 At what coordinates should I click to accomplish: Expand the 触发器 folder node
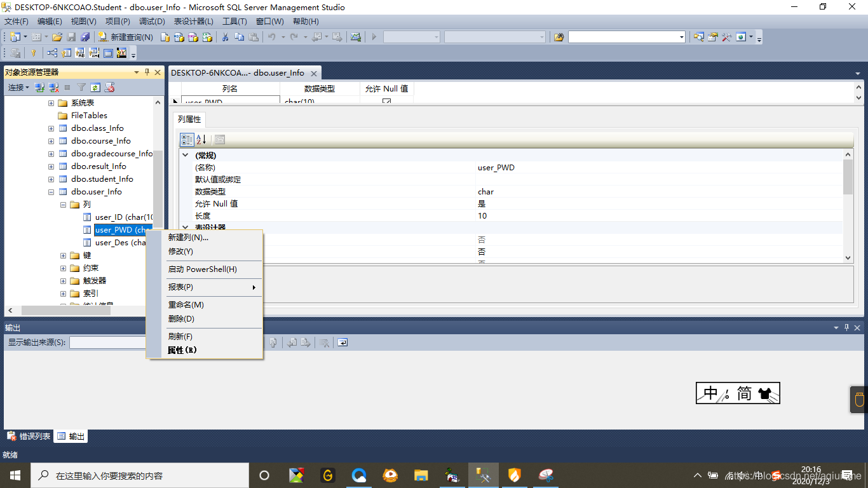(64, 281)
